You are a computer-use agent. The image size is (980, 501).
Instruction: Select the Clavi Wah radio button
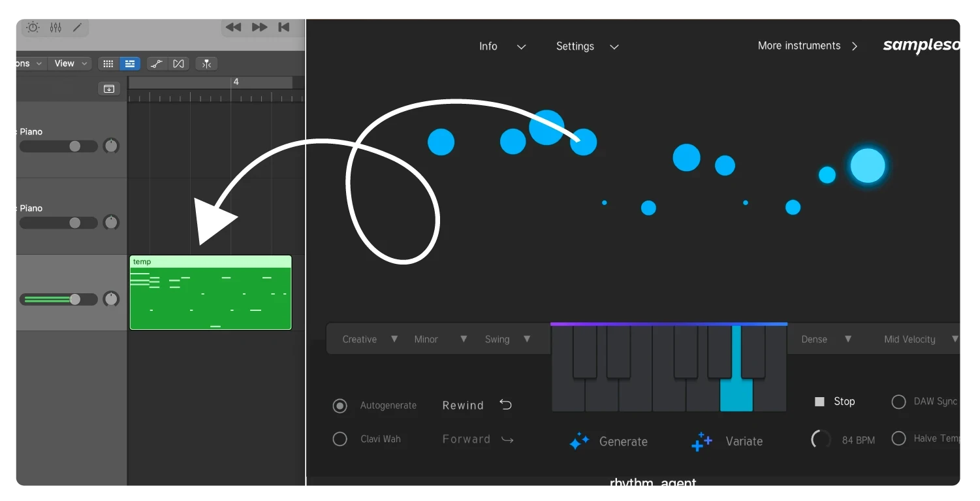point(340,439)
